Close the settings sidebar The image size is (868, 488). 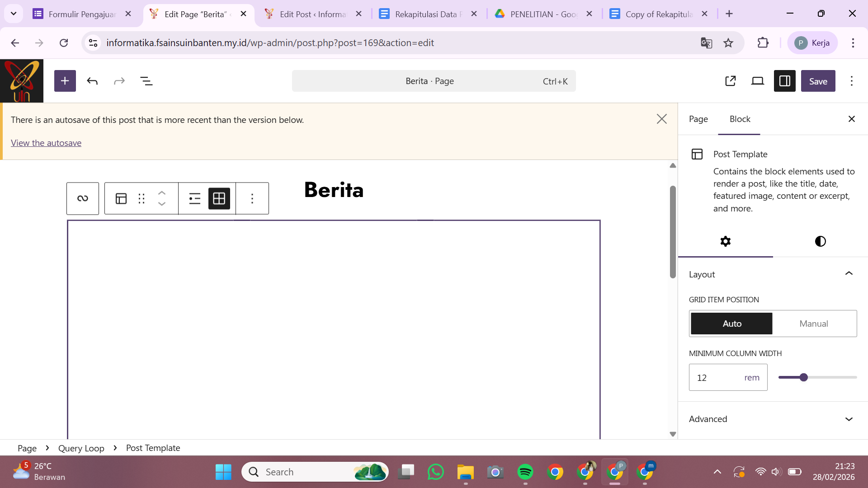[852, 119]
